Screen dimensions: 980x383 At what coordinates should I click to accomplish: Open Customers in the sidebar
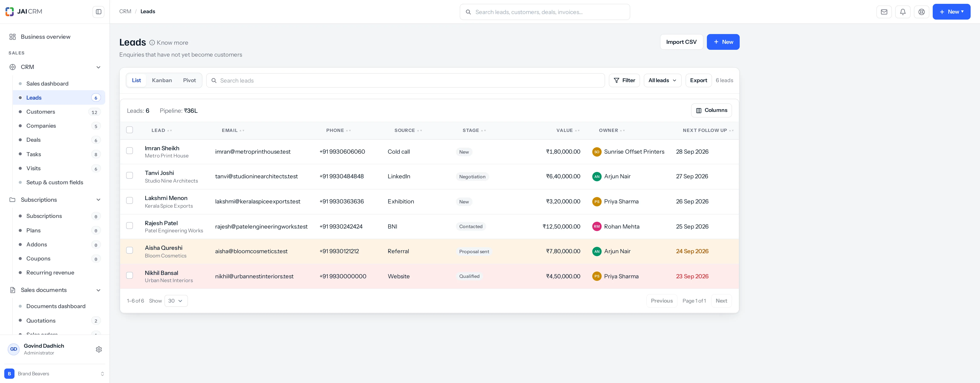59,112
